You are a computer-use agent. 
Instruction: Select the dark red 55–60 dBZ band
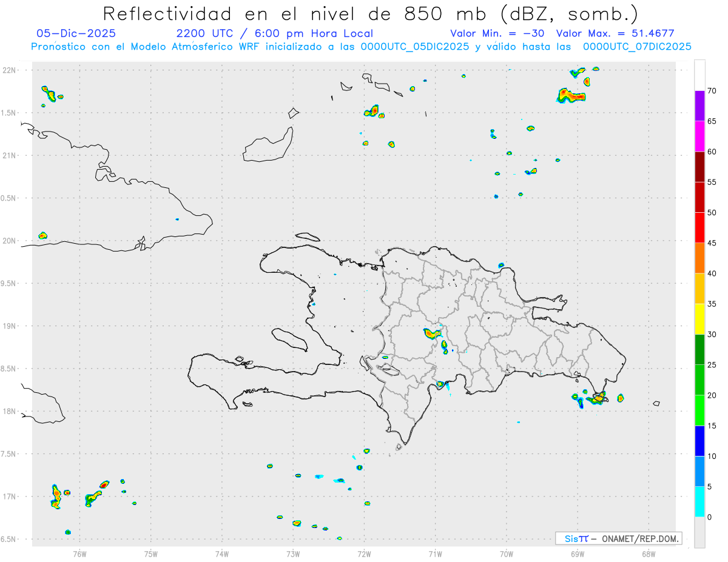point(699,167)
